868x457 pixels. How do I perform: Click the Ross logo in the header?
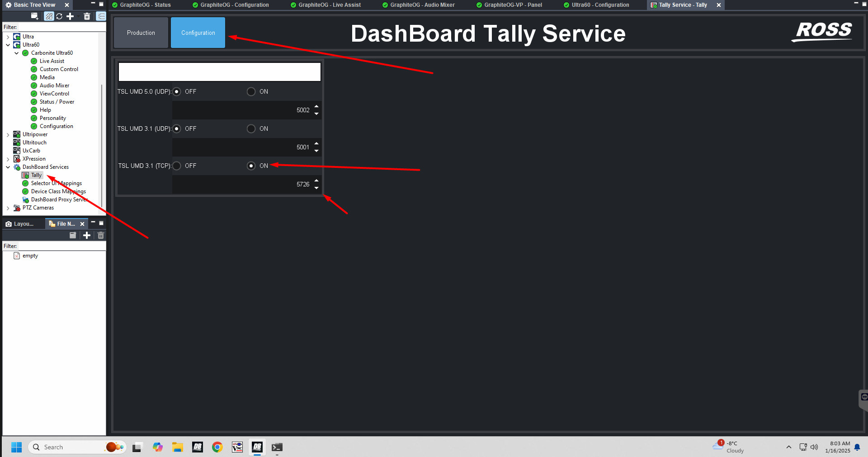823,32
